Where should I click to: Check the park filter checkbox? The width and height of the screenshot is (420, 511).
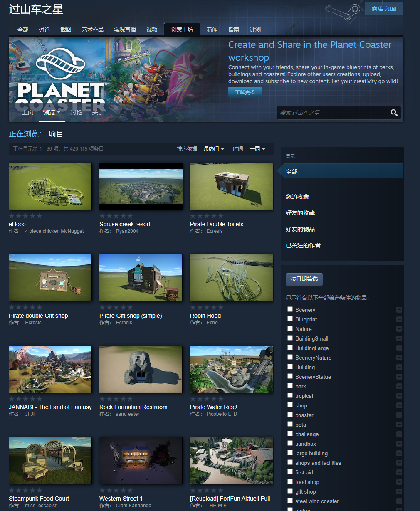(290, 385)
